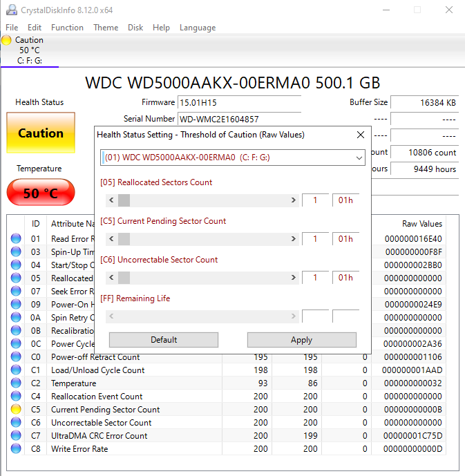Click the Default button in threshold dialog
Image resolution: width=465 pixels, height=476 pixels.
164,340
